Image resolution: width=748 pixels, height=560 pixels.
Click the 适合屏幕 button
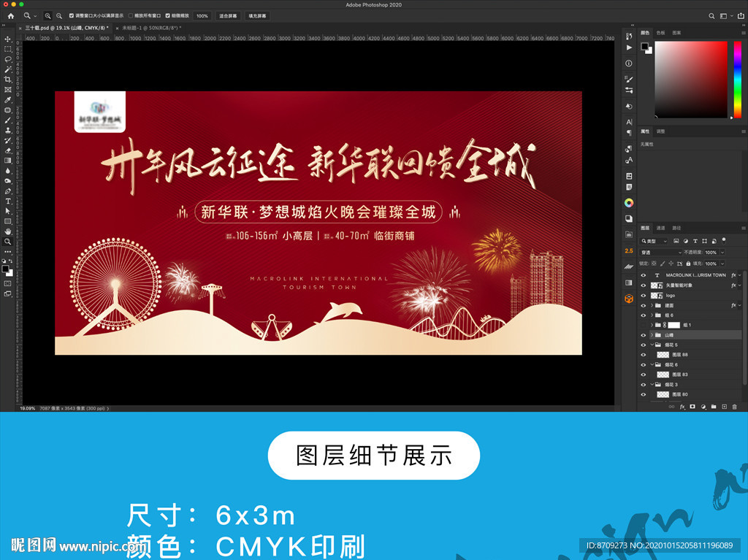[x=228, y=16]
